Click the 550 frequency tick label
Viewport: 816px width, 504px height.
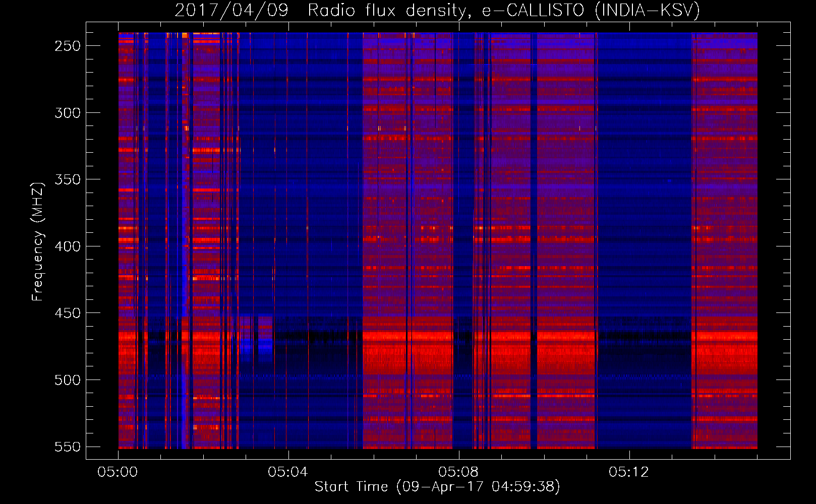coord(68,447)
